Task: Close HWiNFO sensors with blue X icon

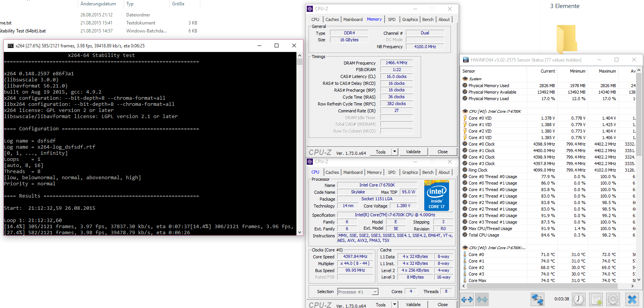Action: (x=632, y=299)
